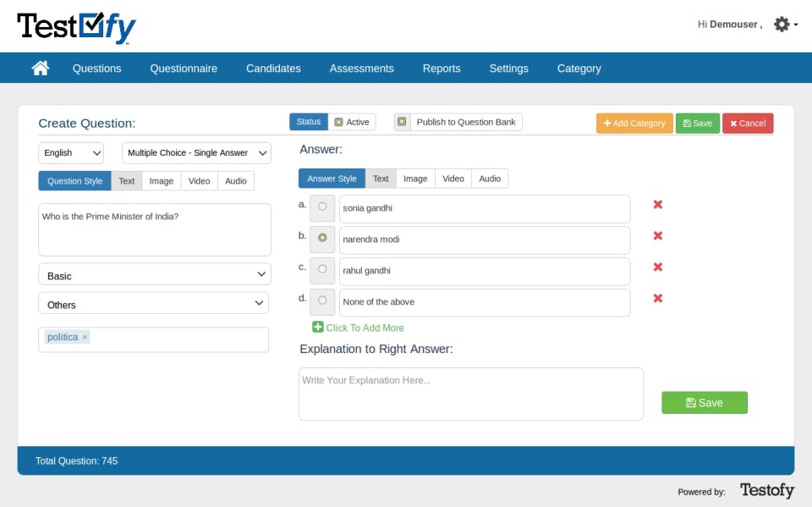
Task: Open the Questionnaire menu
Action: (184, 69)
